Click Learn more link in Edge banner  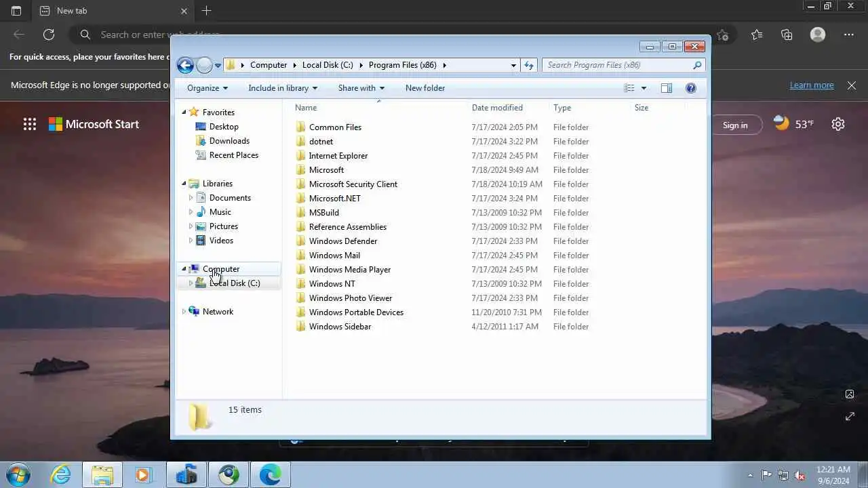coord(812,85)
